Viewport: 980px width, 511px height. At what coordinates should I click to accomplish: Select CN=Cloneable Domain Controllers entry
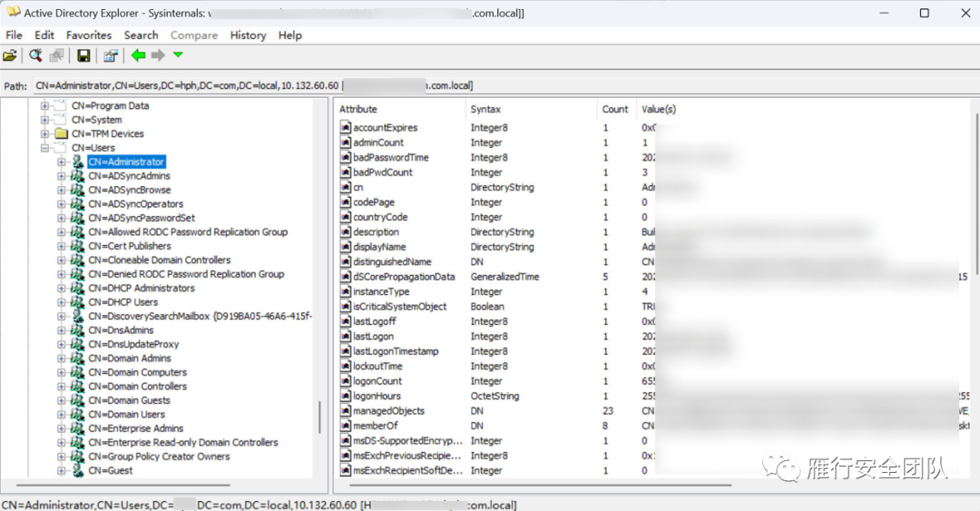click(x=160, y=260)
